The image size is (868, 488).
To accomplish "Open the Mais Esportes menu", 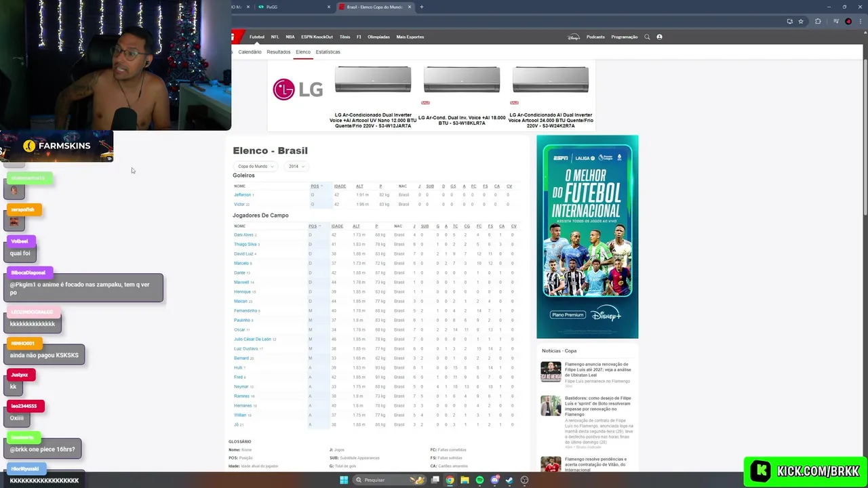I will pyautogui.click(x=410, y=37).
